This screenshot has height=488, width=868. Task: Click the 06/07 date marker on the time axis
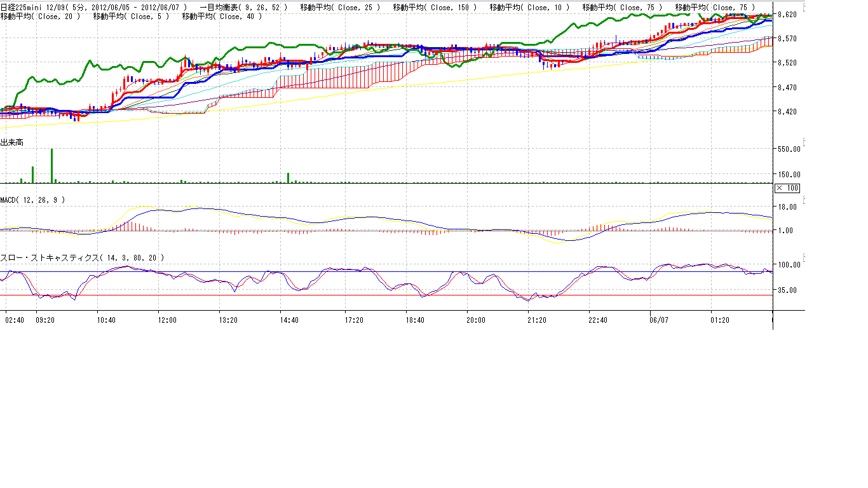pyautogui.click(x=659, y=320)
